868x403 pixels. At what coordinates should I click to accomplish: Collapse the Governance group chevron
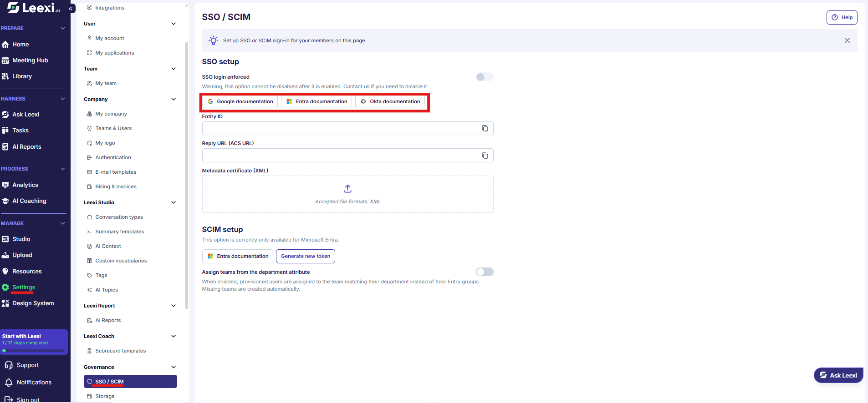[x=174, y=367]
